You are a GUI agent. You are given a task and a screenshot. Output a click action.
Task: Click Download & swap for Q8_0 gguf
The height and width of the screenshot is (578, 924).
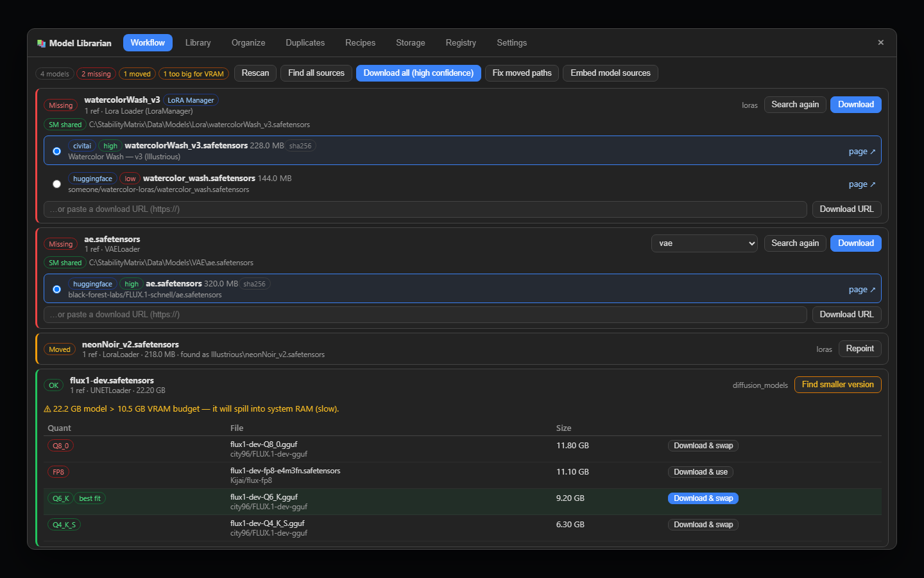pyautogui.click(x=703, y=446)
